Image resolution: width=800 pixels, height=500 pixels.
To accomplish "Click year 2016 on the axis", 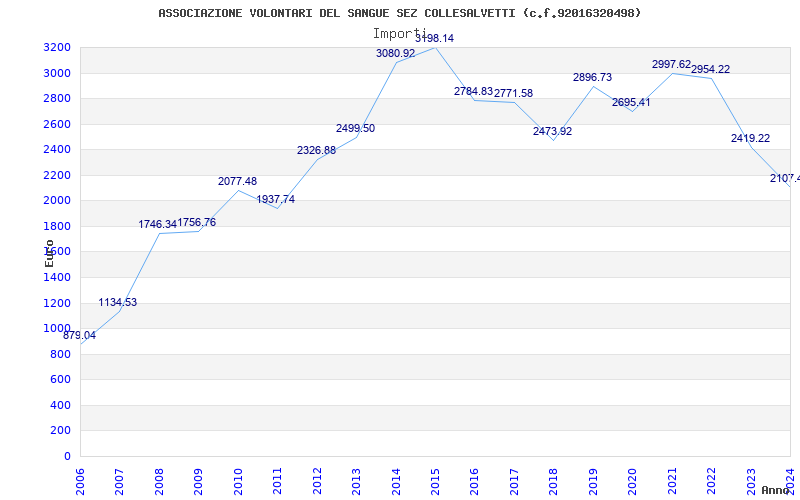I will 474,481.
